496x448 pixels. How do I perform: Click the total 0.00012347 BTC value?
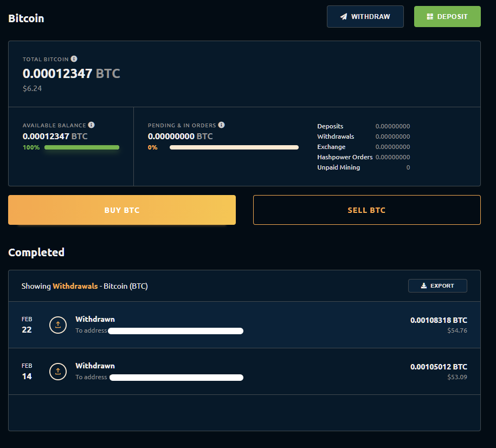pyautogui.click(x=71, y=74)
